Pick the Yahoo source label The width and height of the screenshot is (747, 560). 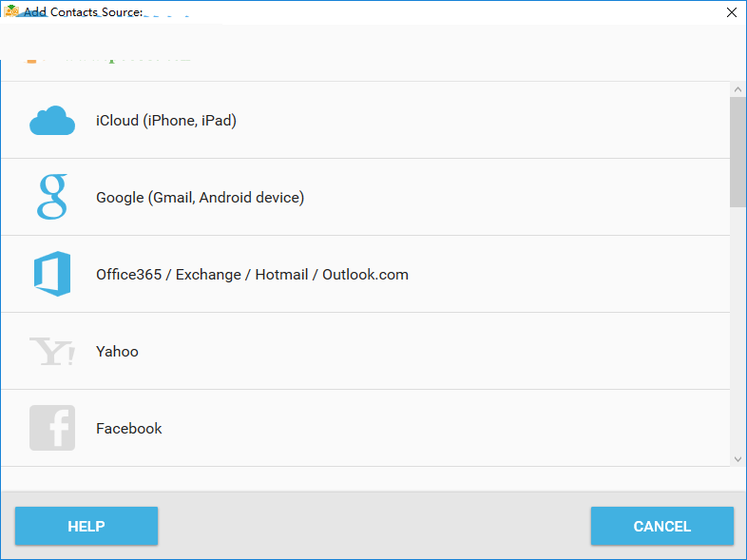tap(117, 352)
